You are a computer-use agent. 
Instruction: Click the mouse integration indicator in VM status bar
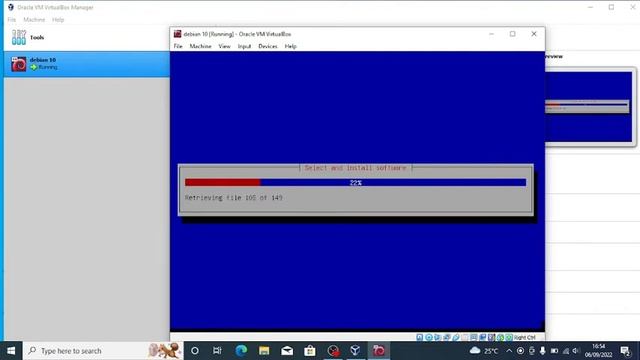point(501,338)
